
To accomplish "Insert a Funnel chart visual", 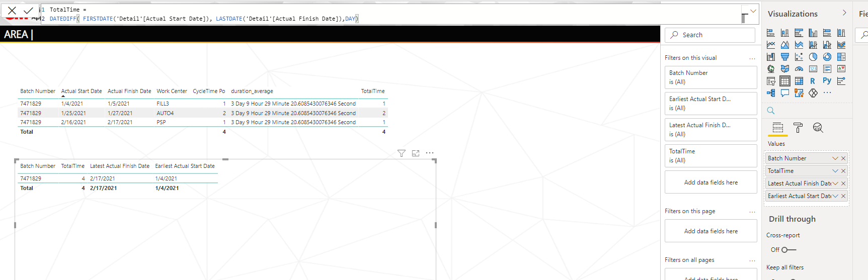I will point(784,57).
